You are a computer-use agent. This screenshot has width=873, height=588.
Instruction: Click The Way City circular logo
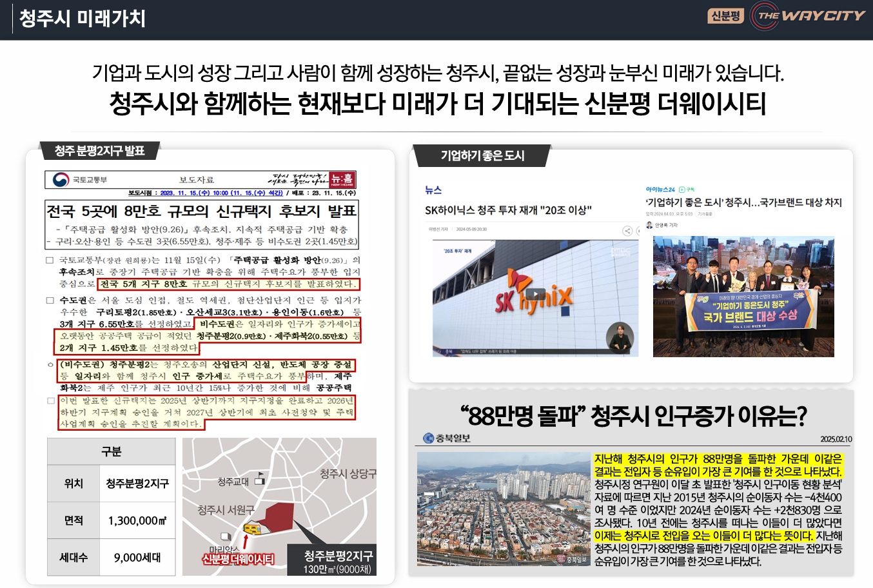pyautogui.click(x=765, y=16)
